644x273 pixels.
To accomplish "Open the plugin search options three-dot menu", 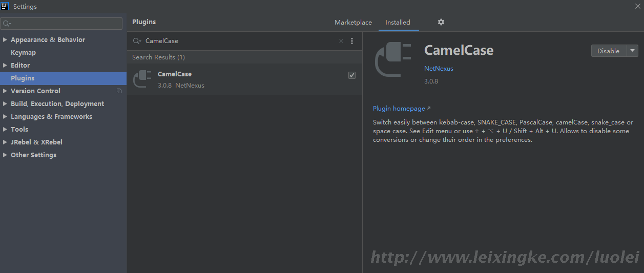I will click(352, 41).
